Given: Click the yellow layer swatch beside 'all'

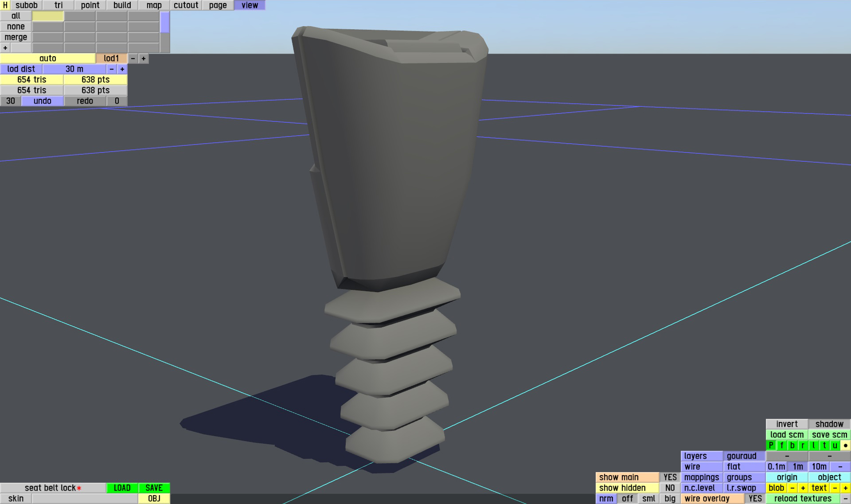Looking at the screenshot, I should [x=48, y=16].
